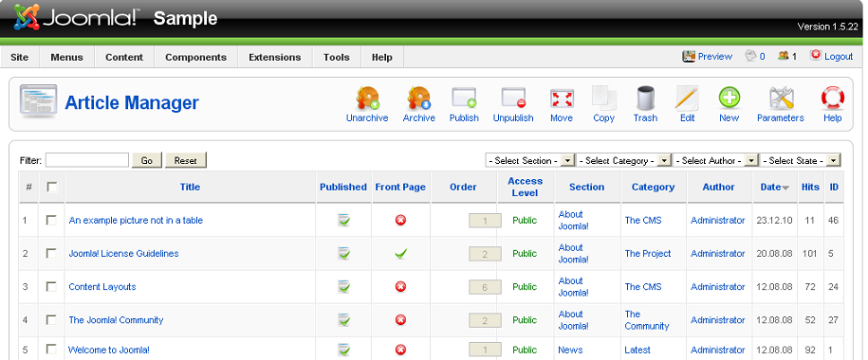Toggle published state of The Joomla! Community
Viewport: 868px width, 360px height.
pos(343,320)
